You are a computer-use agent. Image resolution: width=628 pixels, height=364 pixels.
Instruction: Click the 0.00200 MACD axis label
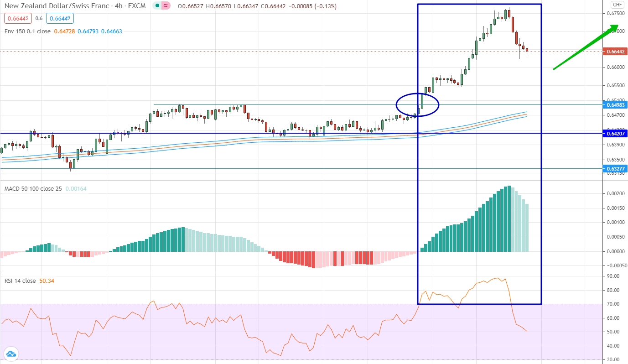616,193
